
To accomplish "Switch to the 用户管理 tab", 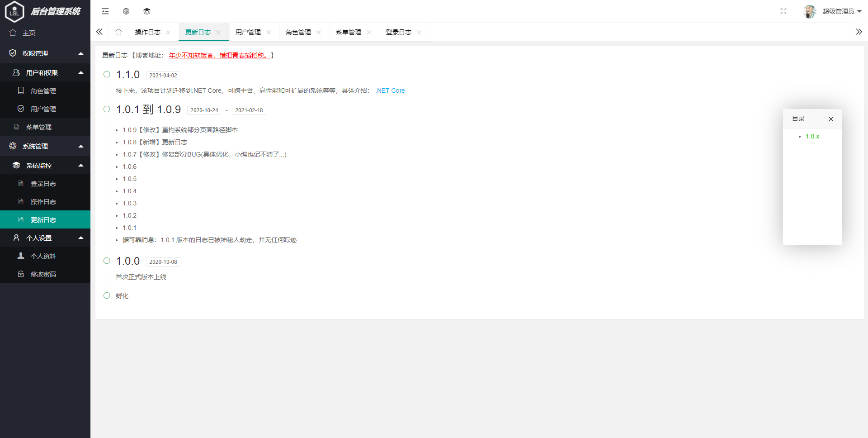I will coord(248,32).
